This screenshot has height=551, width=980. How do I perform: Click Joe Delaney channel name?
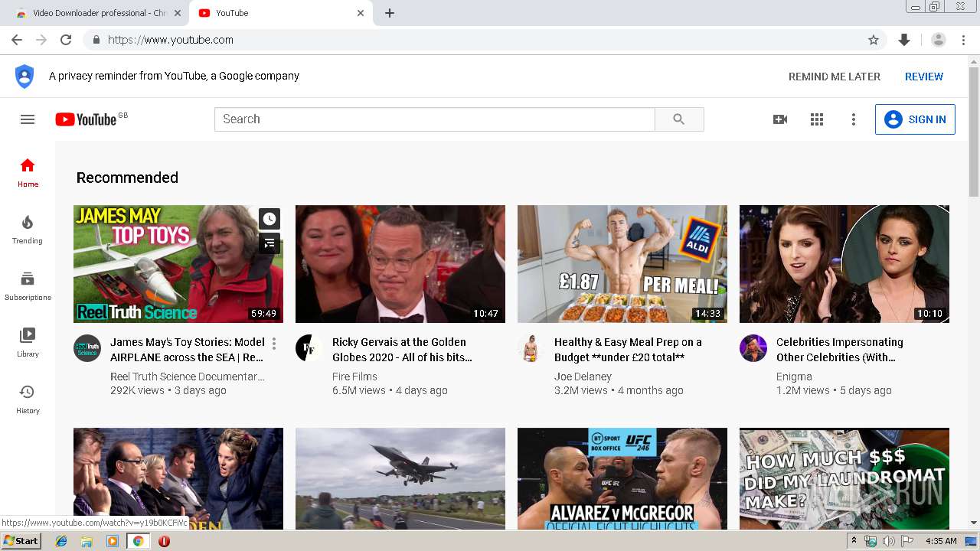[583, 377]
